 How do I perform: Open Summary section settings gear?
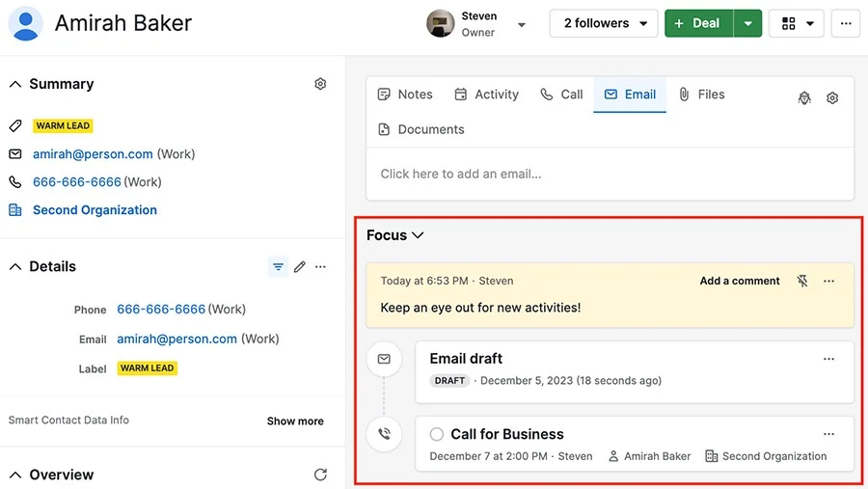point(320,84)
